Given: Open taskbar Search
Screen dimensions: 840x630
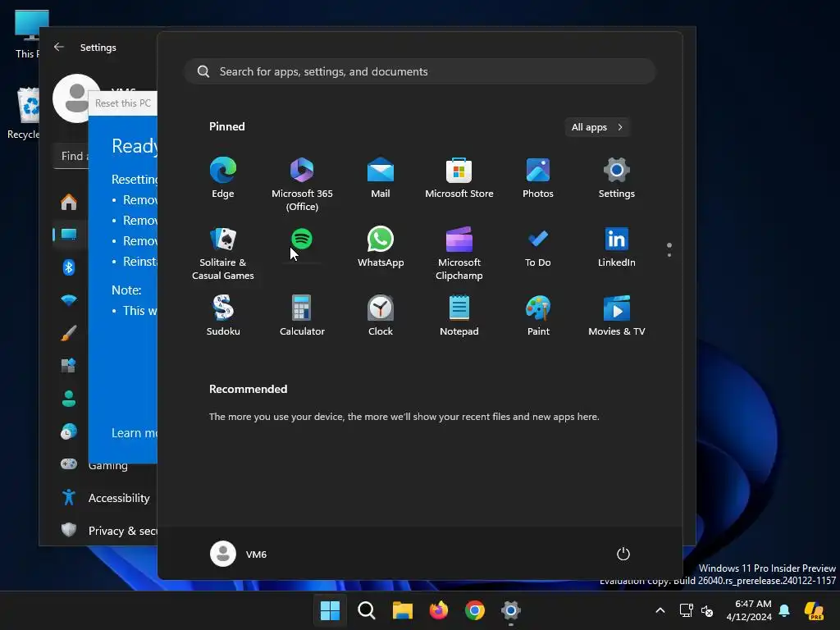Looking at the screenshot, I should [x=367, y=610].
